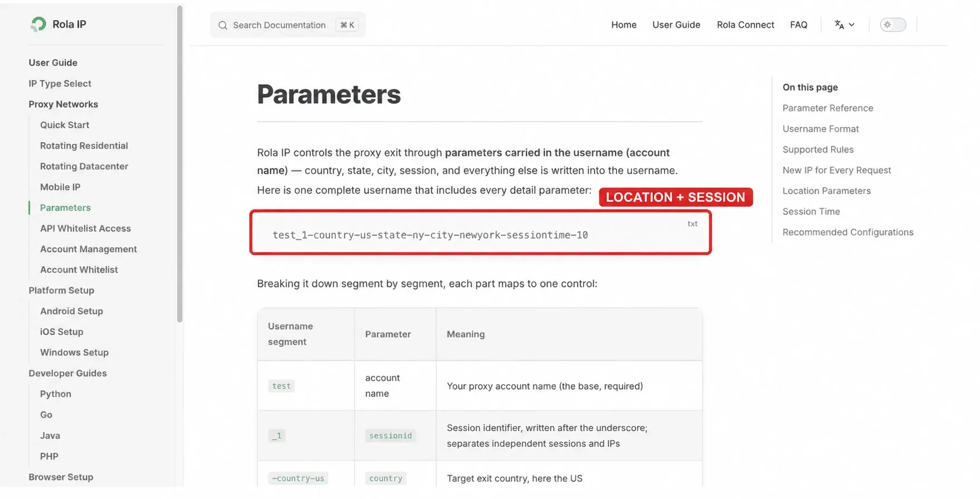
Task: Click 'Your proxy account name' description
Action: coord(545,385)
